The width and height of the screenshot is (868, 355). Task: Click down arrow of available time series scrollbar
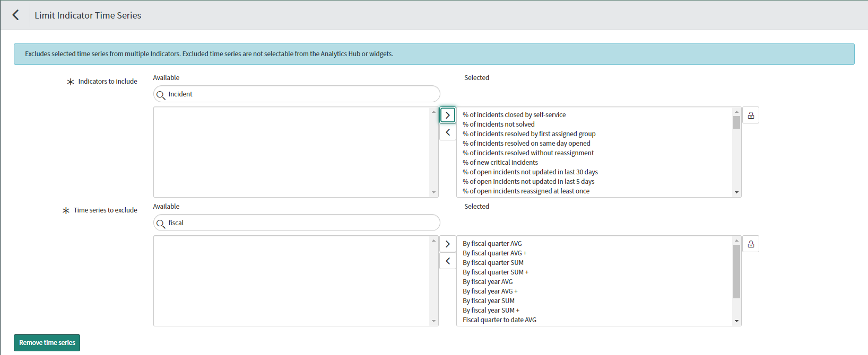click(434, 321)
